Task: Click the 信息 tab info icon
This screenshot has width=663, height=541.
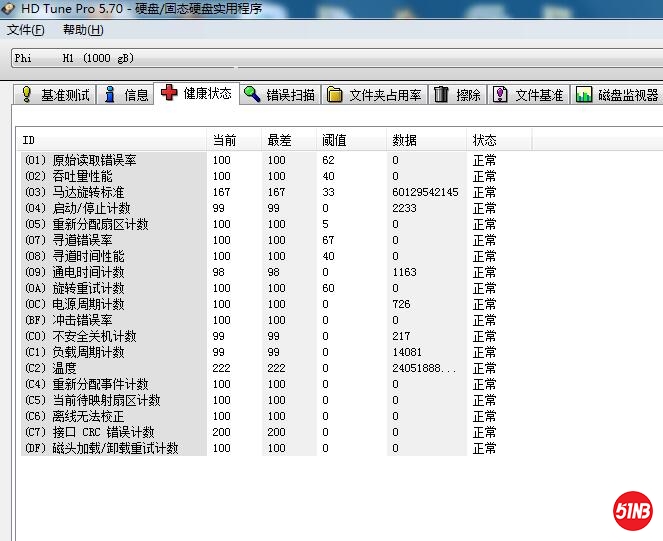Action: coord(110,95)
